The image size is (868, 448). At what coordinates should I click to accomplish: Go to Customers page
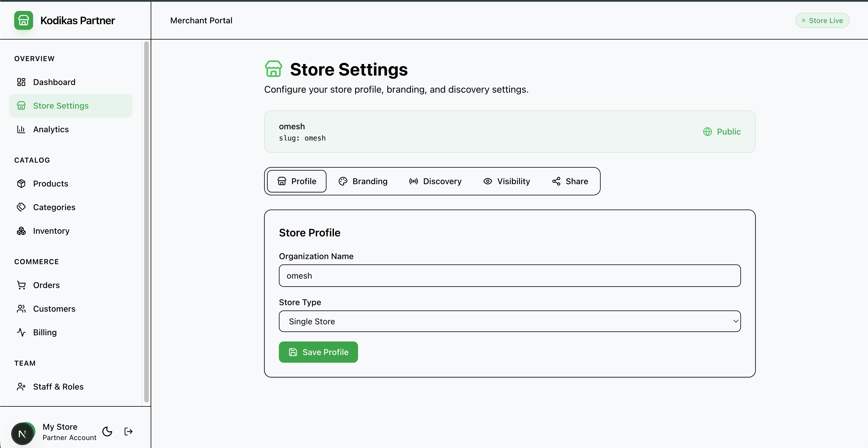[x=71, y=309]
